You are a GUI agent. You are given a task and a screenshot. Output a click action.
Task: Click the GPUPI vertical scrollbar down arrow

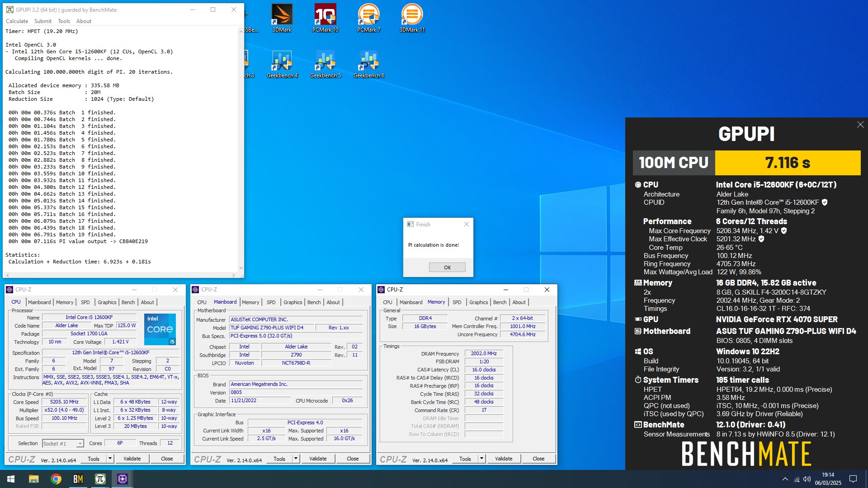241,268
